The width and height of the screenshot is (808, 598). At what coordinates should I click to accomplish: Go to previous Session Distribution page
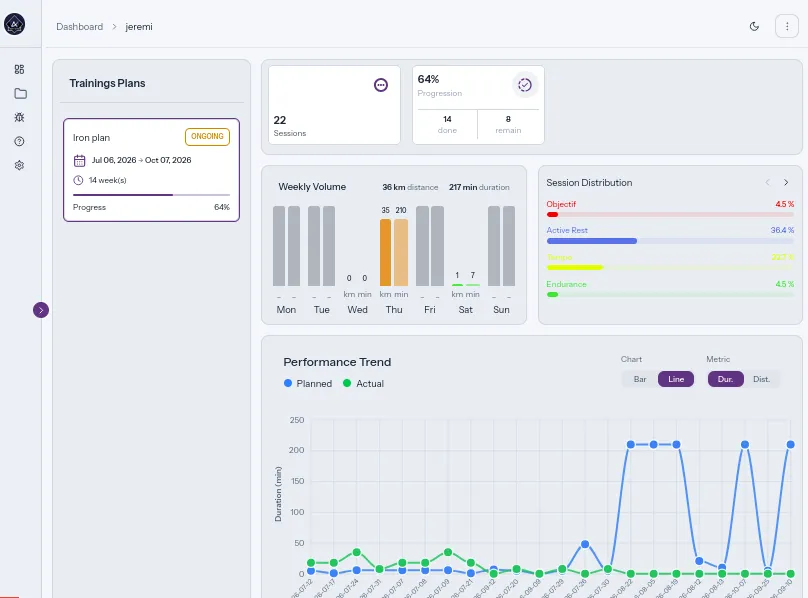[x=768, y=182]
